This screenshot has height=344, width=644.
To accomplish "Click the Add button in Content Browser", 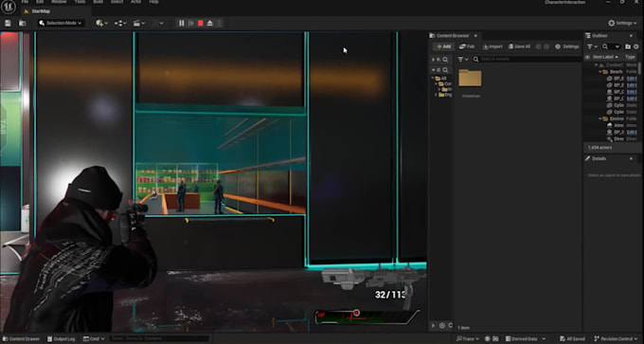I will [x=443, y=46].
